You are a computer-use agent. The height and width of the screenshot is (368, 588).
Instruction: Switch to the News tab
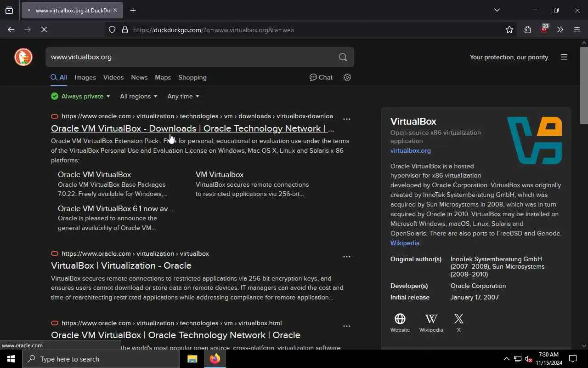pos(139,77)
